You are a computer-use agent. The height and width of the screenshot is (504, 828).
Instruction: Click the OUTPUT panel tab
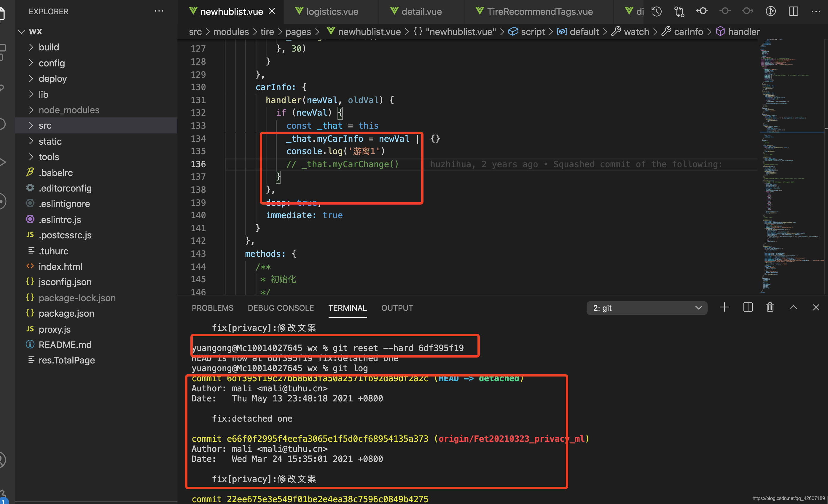coord(397,308)
